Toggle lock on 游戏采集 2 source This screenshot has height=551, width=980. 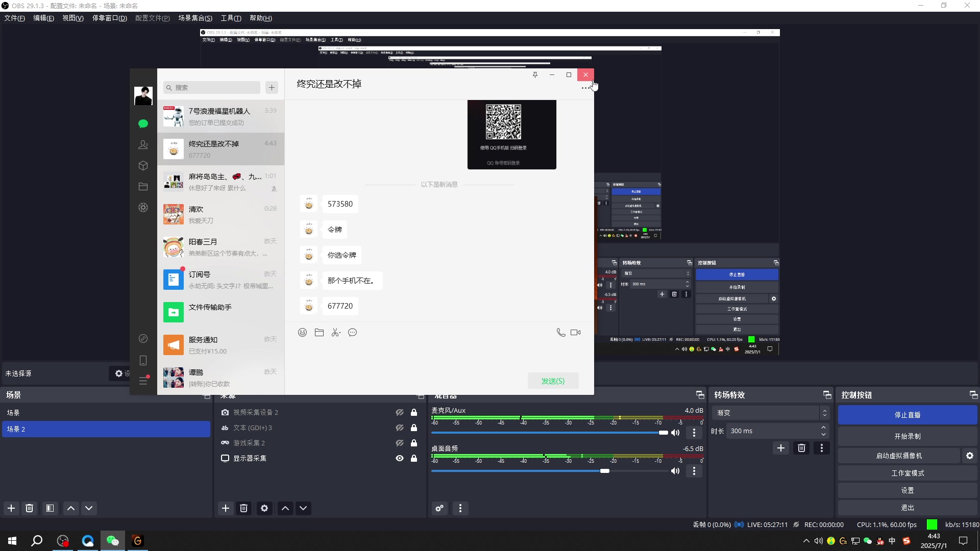tap(414, 443)
